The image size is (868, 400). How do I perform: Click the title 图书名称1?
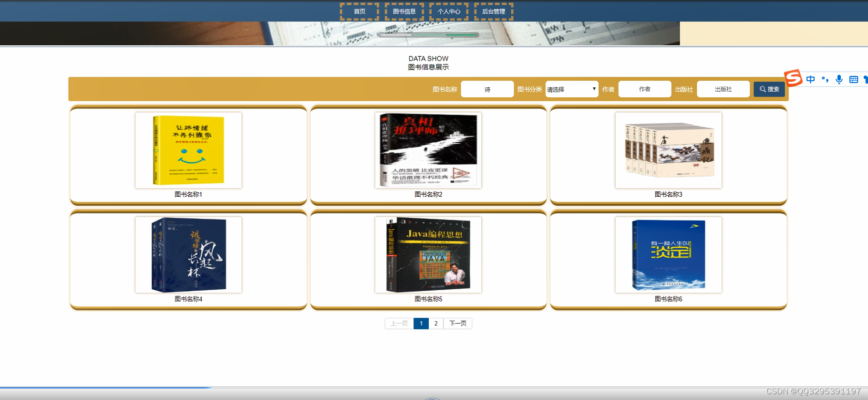click(188, 194)
